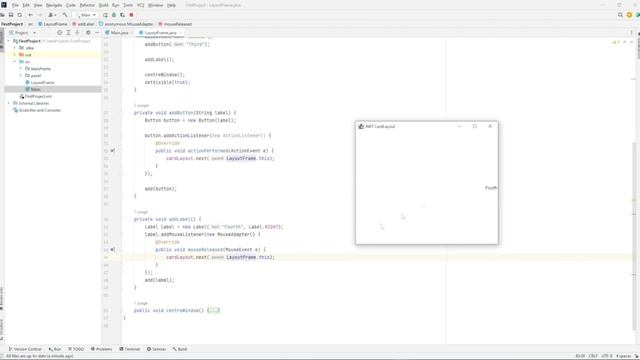
Task: Collapse the src folder
Action: pos(15,62)
